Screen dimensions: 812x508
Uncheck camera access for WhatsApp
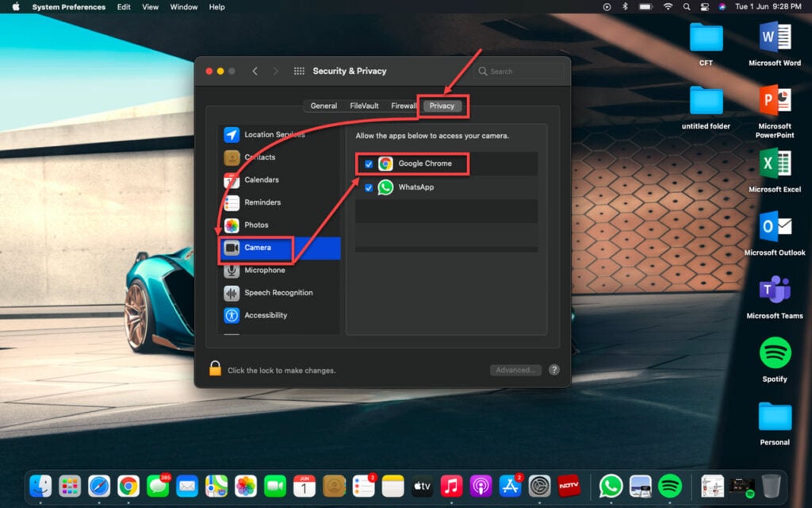pos(369,187)
